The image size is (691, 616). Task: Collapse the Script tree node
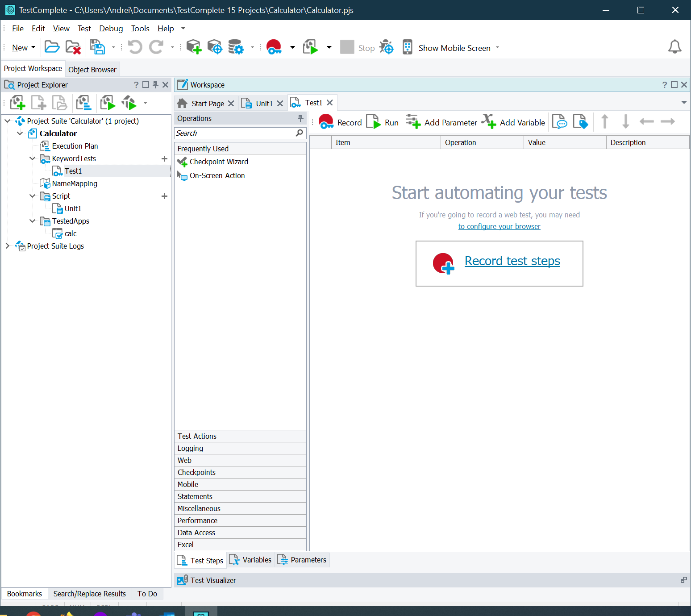coord(32,196)
